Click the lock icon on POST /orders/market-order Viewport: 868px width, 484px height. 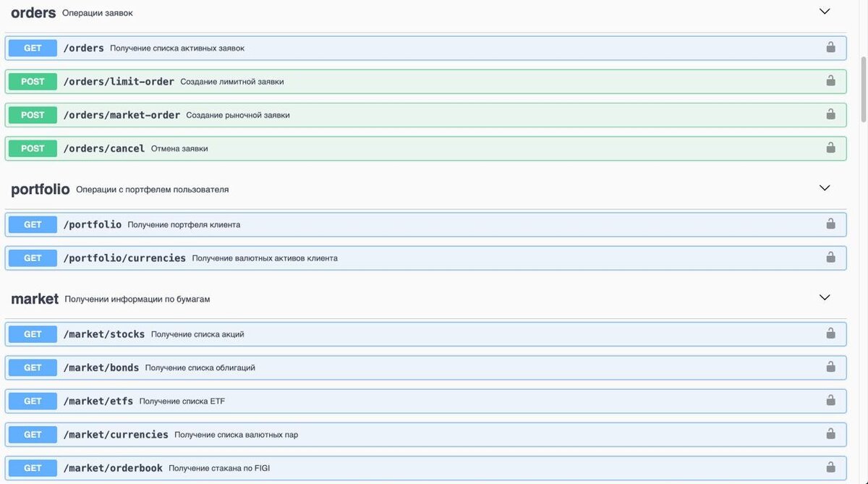pos(830,114)
